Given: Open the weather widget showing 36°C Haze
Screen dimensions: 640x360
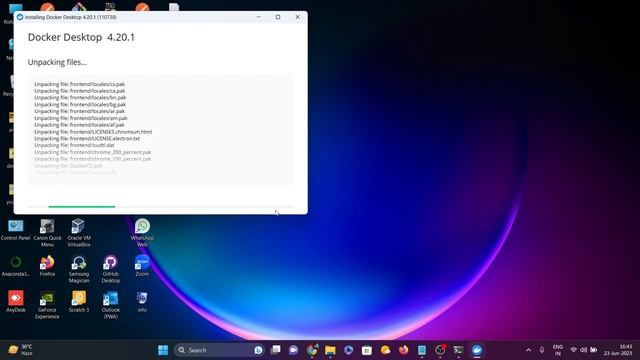Looking at the screenshot, I should click(x=20, y=350).
